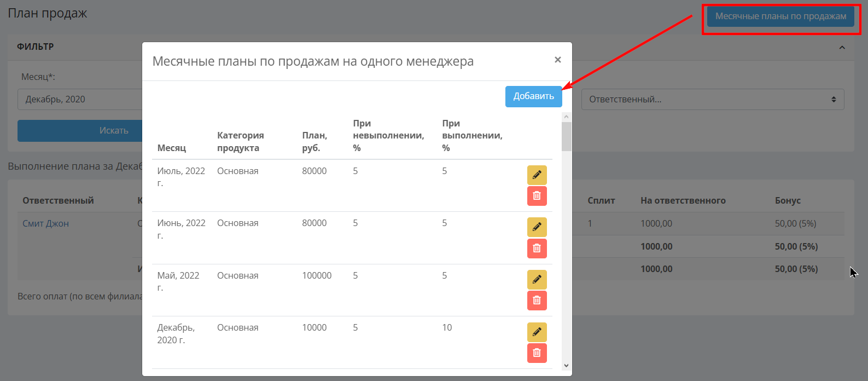
Task: Click the Сплит column header
Action: [x=601, y=201]
